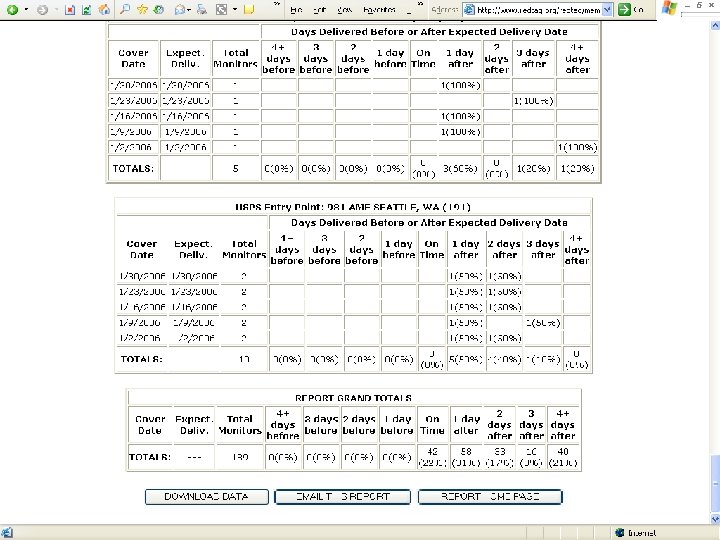Click the scrollbar up arrow
720x540 pixels.
715,26
